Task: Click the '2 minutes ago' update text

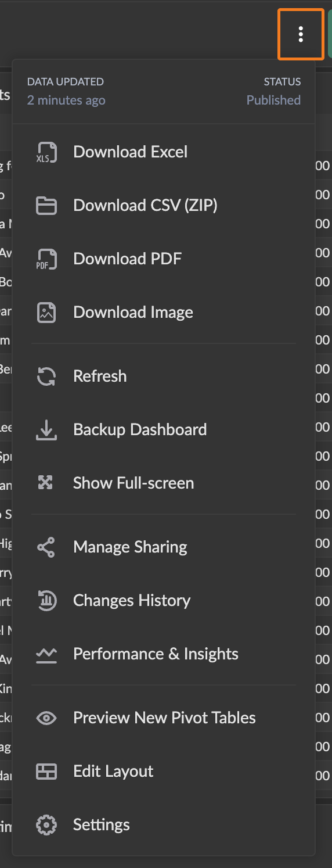Action: (x=66, y=100)
